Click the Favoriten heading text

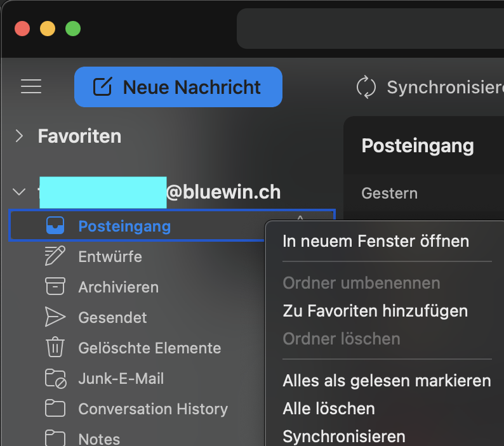tap(79, 136)
